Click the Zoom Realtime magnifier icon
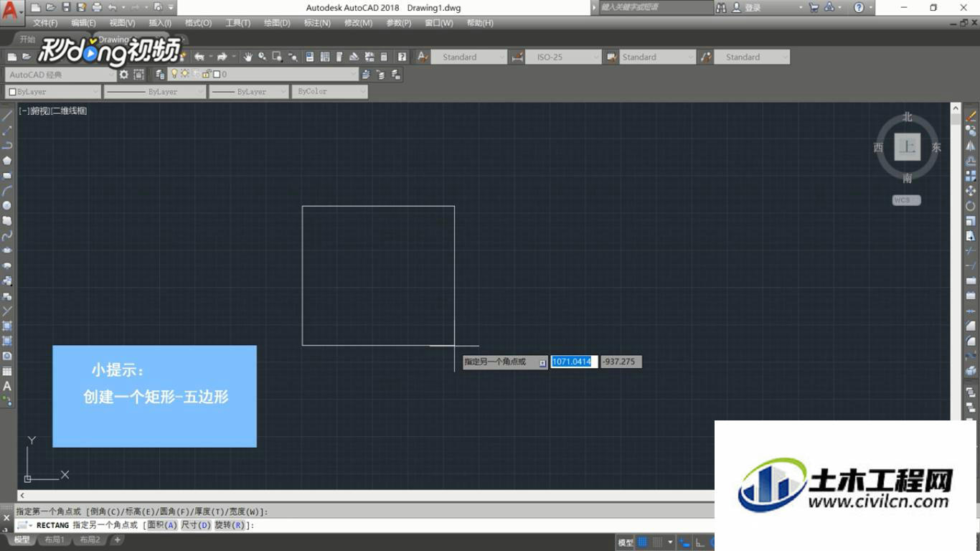 (x=263, y=57)
